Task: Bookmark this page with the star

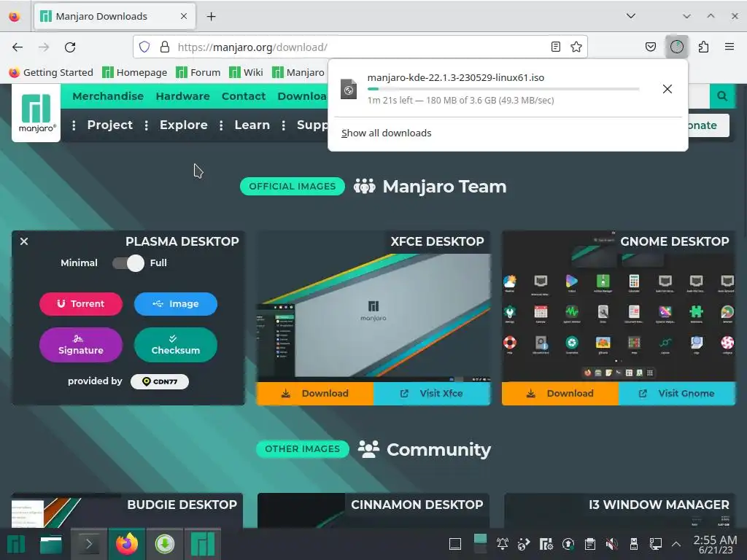Action: coord(576,47)
